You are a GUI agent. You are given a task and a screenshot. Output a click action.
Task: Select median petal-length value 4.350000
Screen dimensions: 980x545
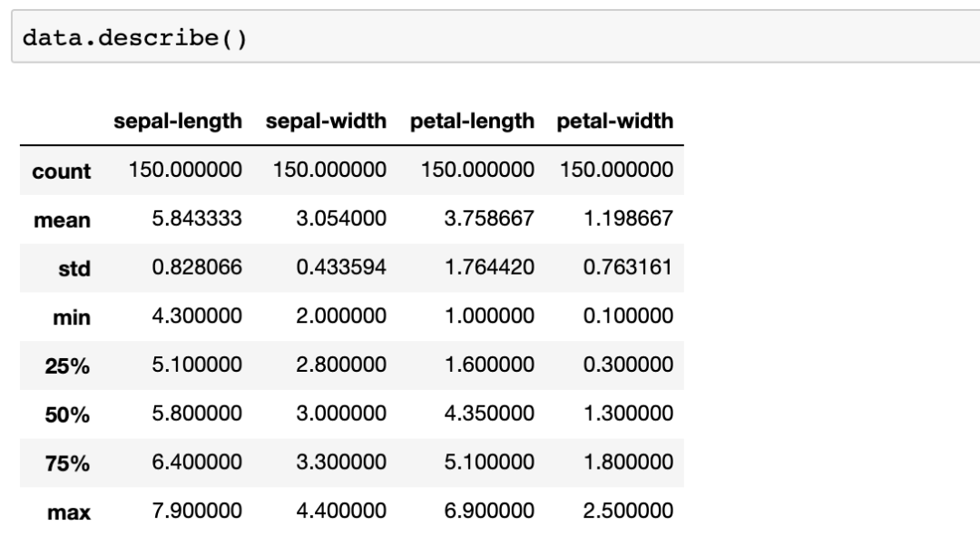(489, 413)
